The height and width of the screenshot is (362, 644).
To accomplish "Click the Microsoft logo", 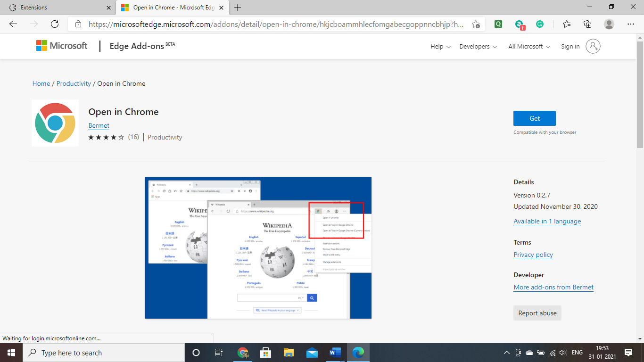I will [x=62, y=46].
